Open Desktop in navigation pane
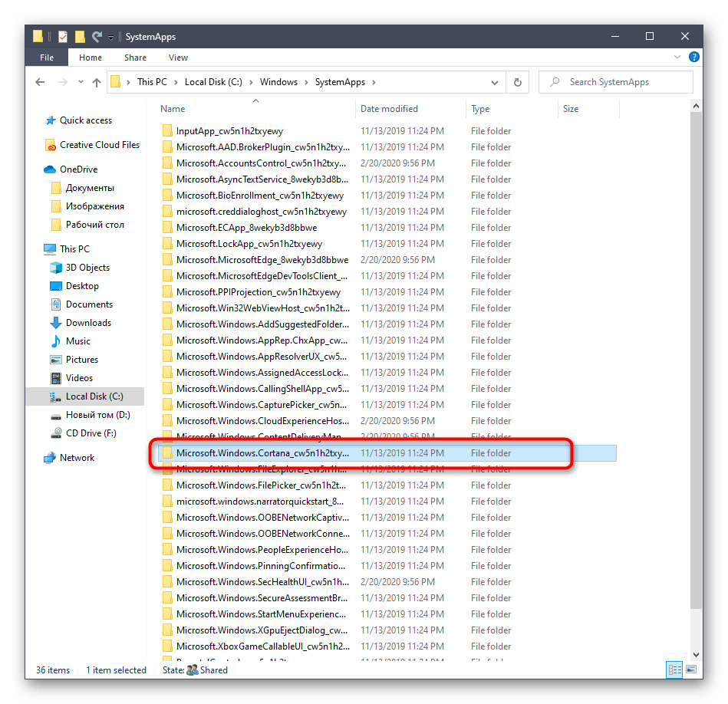728x704 pixels. pos(74,286)
